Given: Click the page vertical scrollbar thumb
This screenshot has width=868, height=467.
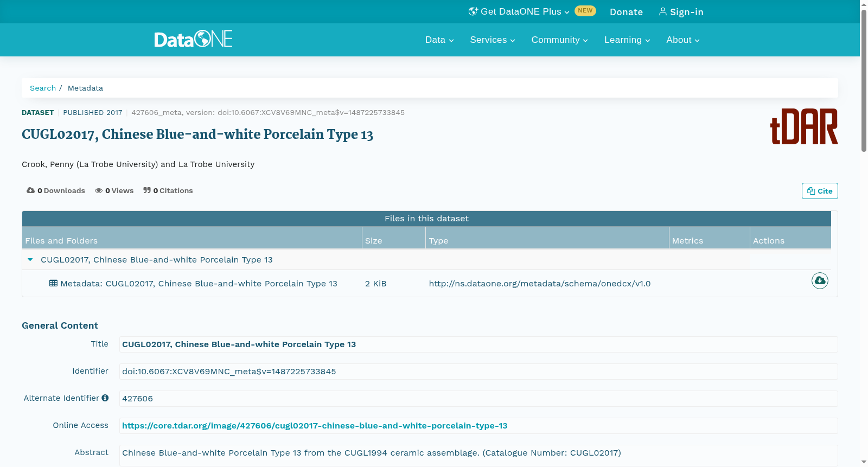Looking at the screenshot, I should click(864, 80).
